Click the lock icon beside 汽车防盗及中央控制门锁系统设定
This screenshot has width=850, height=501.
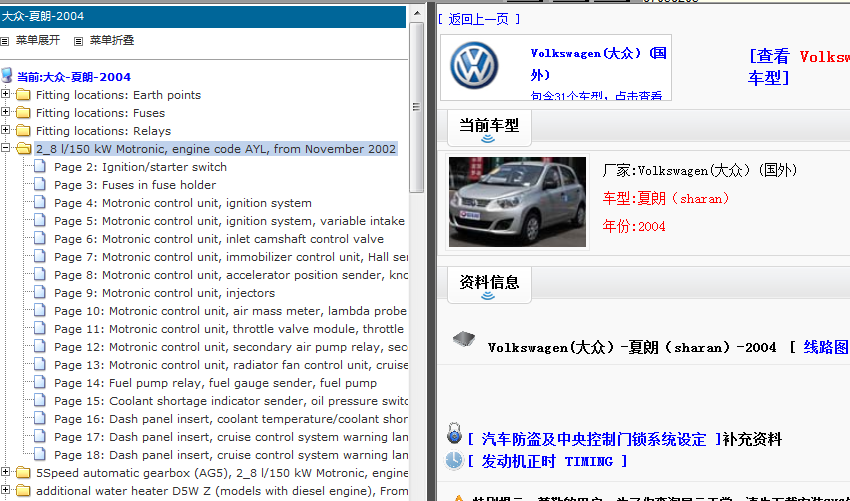454,434
